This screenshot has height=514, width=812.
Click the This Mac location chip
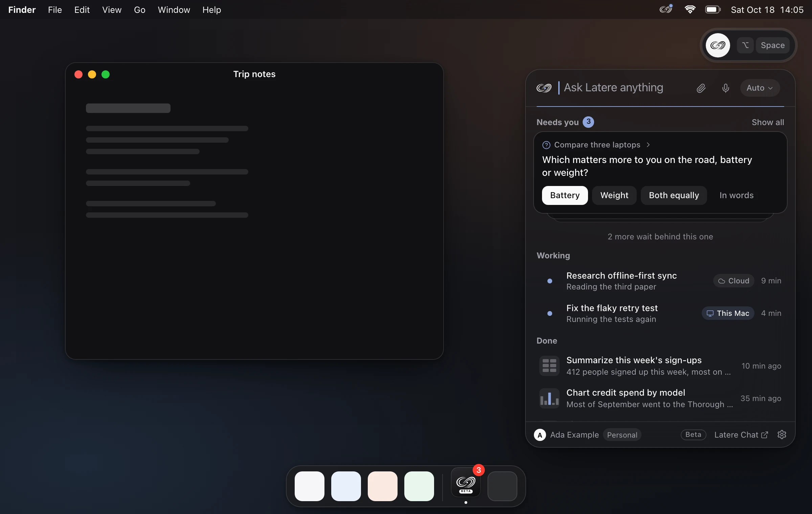(x=728, y=313)
